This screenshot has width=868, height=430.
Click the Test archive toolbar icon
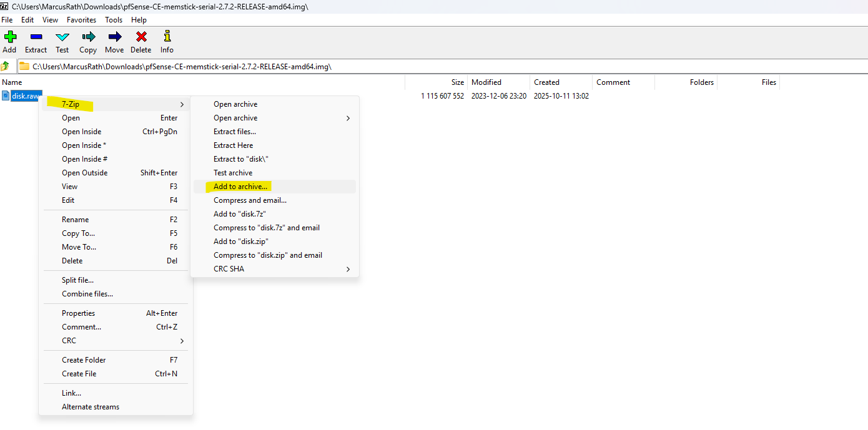click(62, 37)
